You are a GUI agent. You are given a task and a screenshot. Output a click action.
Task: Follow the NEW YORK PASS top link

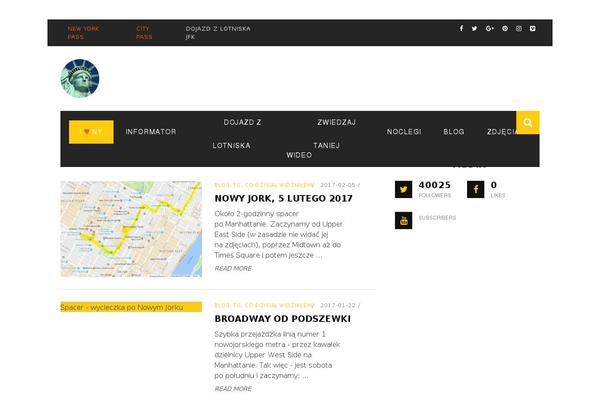[x=83, y=33]
